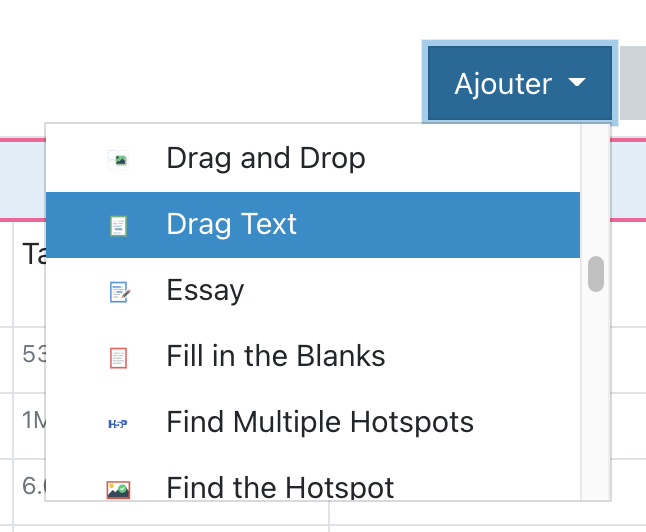Viewport: 646px width, 532px height.
Task: Click the Fill in the Blanks icon
Action: (x=119, y=357)
